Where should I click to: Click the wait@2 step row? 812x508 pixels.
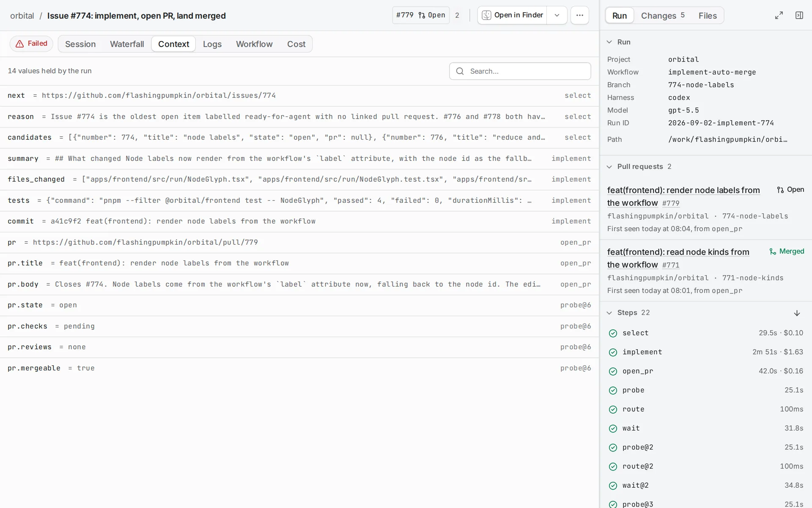click(x=706, y=486)
